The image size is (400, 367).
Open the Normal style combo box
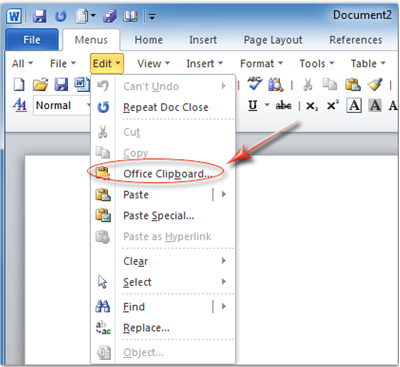point(62,106)
